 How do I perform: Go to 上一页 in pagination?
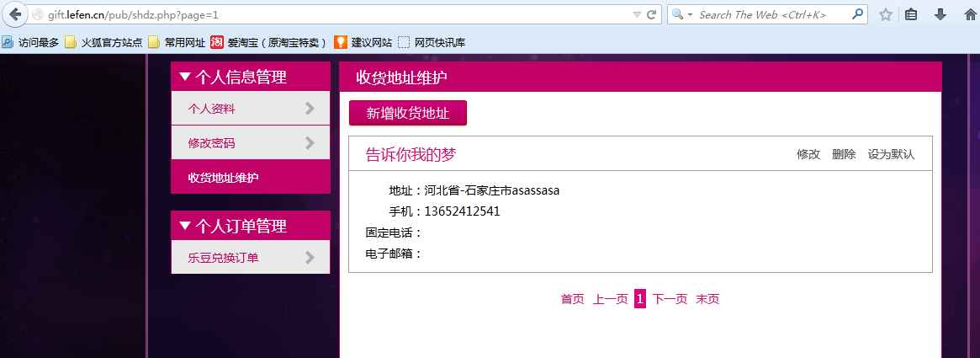click(x=611, y=299)
